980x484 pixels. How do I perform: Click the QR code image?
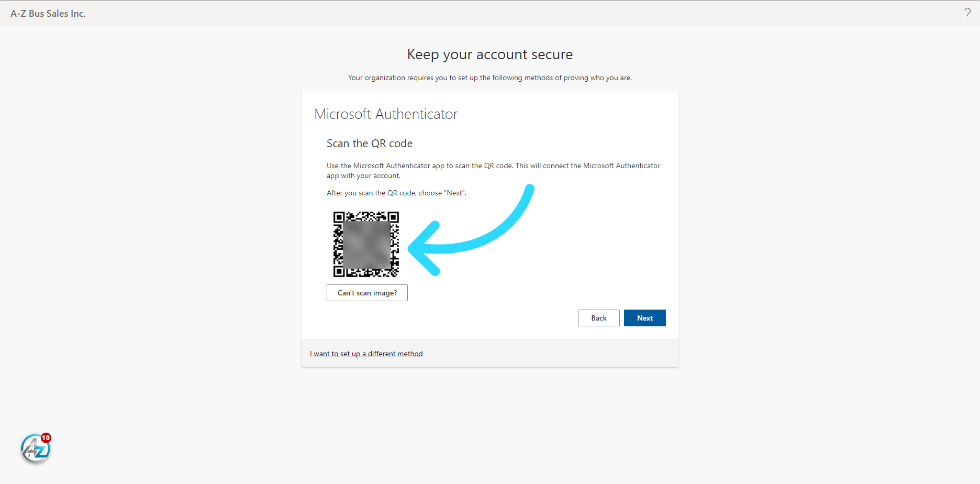click(366, 244)
